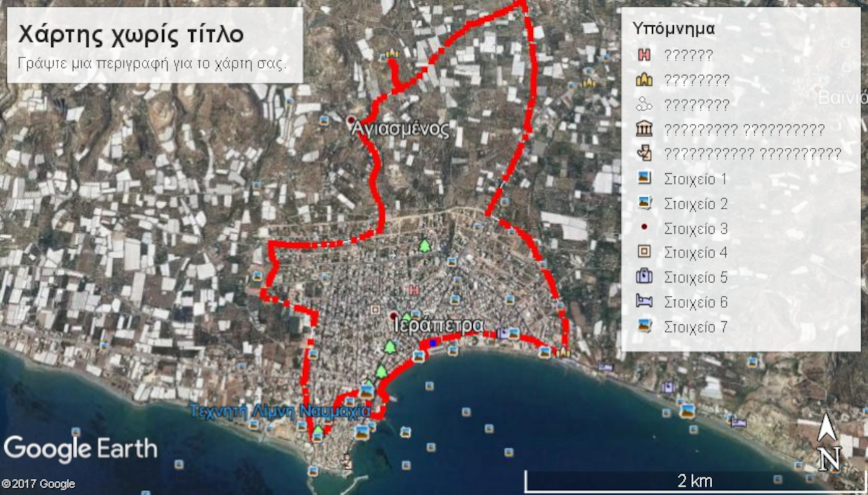Click the square-target marker west of Ιεράπετρα
The image size is (868, 495).
coord(375,309)
